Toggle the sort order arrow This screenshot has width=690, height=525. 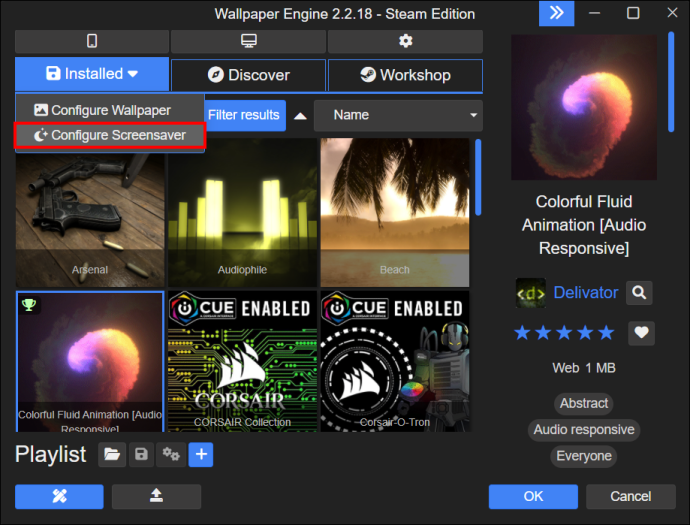pyautogui.click(x=300, y=116)
